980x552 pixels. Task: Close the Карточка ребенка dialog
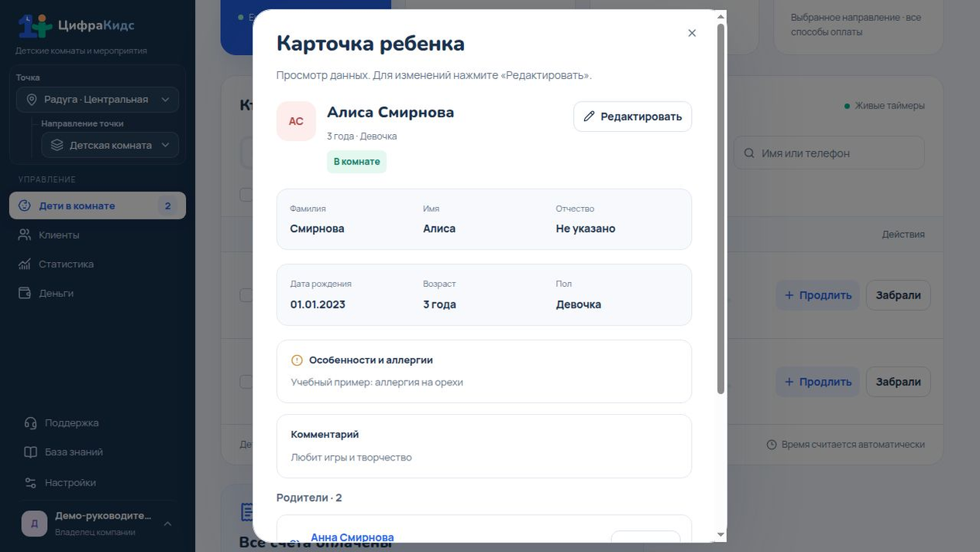(x=692, y=33)
